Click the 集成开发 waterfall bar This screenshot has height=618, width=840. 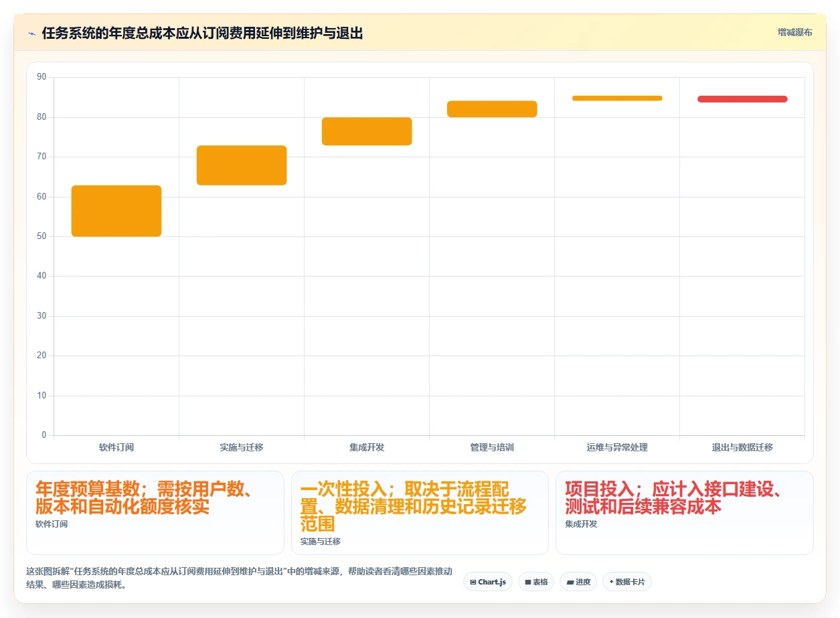point(367,131)
